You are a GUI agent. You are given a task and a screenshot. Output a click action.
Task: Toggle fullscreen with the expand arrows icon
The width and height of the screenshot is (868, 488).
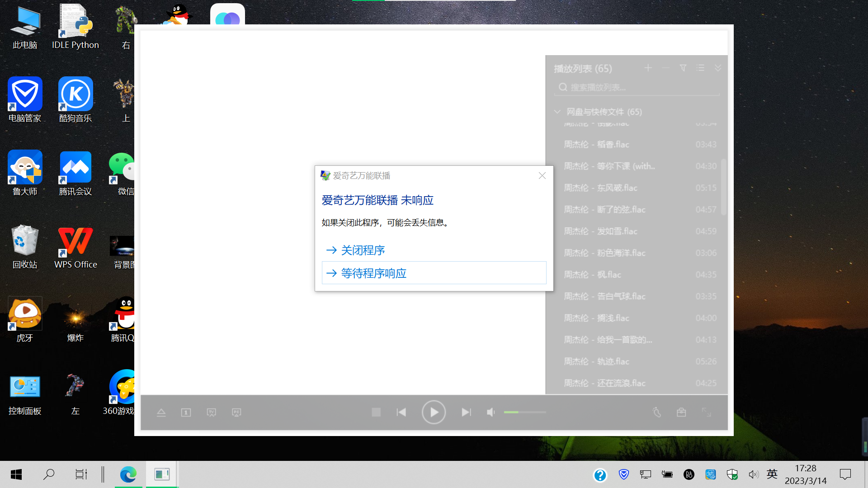[x=706, y=412]
